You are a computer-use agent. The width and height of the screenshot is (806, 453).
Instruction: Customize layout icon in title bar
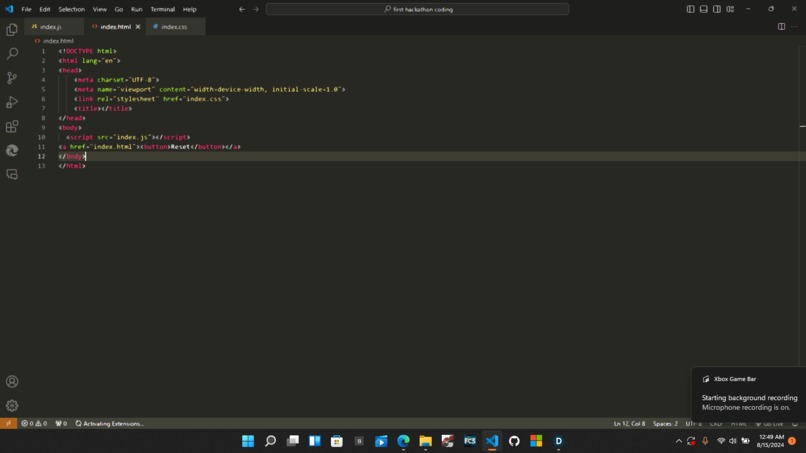730,9
